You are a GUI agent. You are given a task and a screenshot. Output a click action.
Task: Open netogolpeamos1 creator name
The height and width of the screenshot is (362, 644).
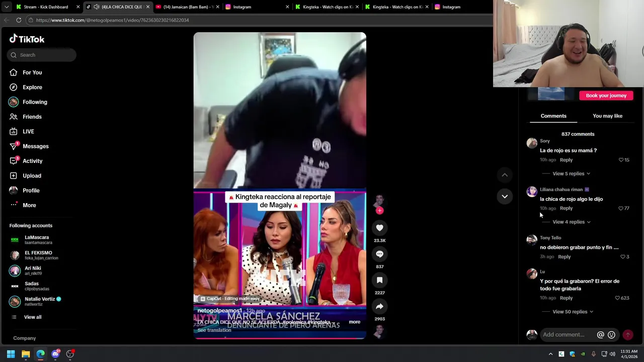point(219,311)
